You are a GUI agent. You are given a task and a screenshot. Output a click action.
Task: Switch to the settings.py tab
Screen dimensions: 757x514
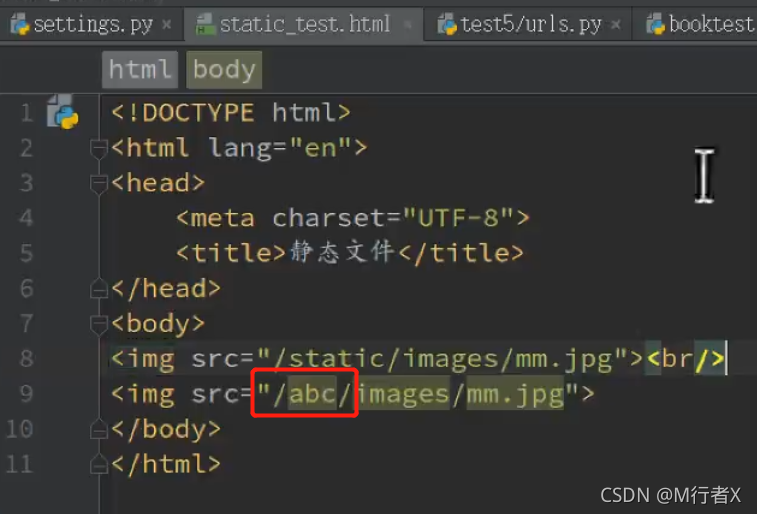(92, 25)
